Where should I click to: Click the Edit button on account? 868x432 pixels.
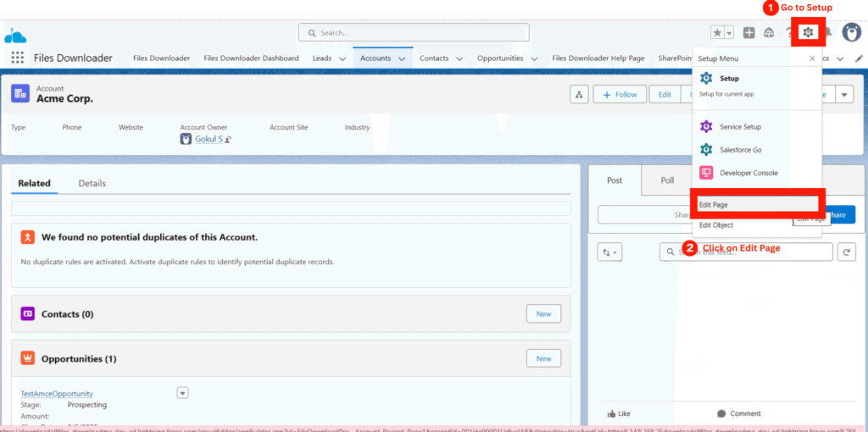click(665, 95)
